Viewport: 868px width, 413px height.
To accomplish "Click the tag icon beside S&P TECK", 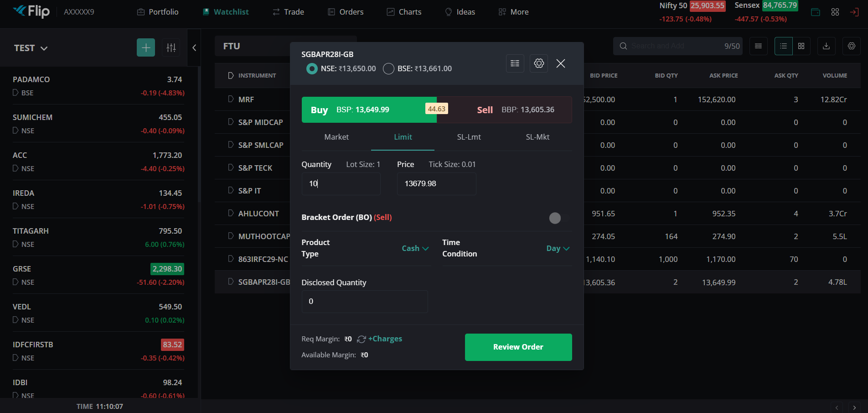I will (x=231, y=167).
